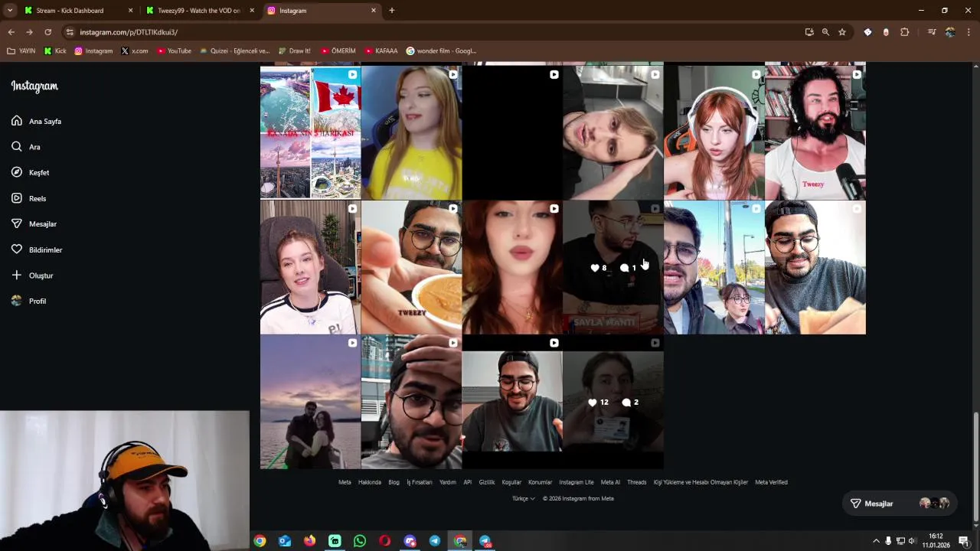Reload the Instagram page
Viewport: 980px width, 551px height.
coord(47,32)
